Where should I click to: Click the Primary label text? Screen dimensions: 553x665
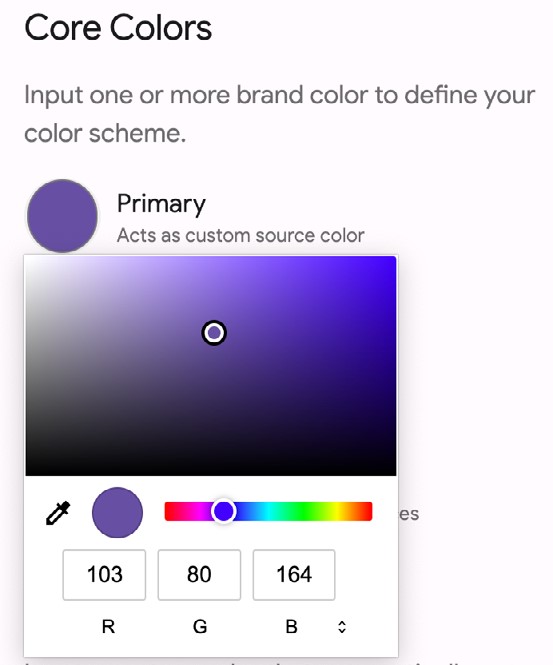(161, 204)
